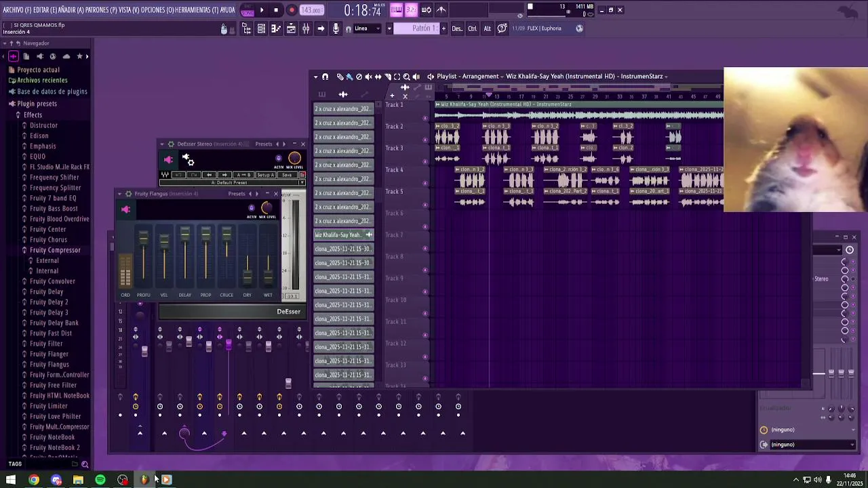
Task: Open Google Chrome from the taskbar
Action: (x=33, y=480)
